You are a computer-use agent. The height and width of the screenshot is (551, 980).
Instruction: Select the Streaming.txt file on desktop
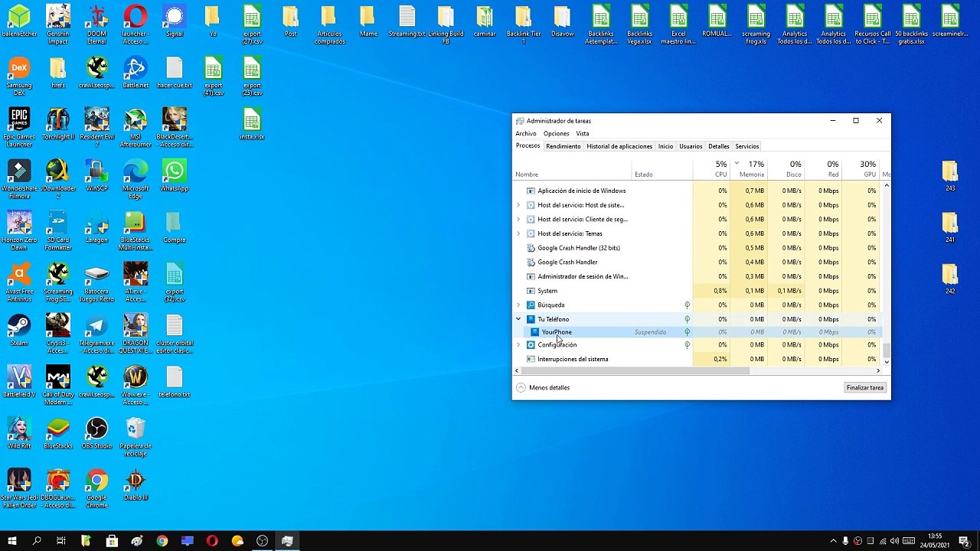407,21
